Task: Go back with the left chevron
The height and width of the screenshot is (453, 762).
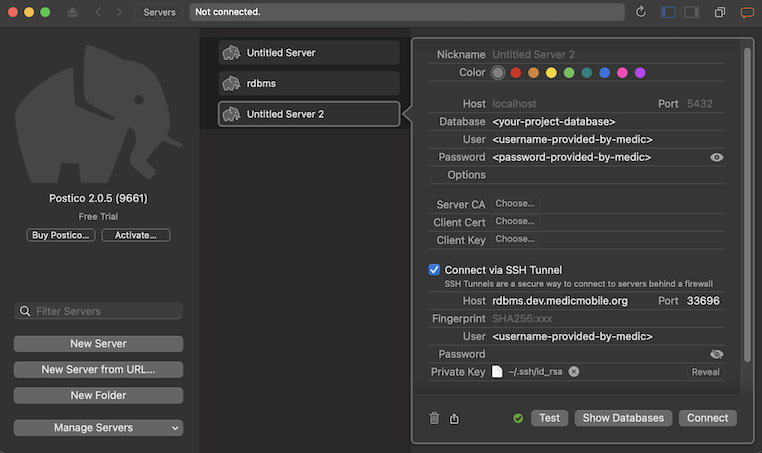Action: pyautogui.click(x=98, y=12)
